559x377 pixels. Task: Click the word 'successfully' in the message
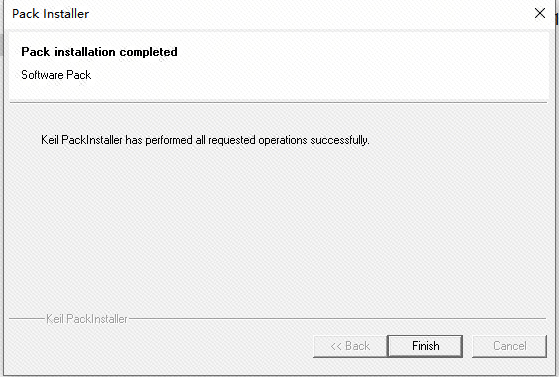pos(339,140)
